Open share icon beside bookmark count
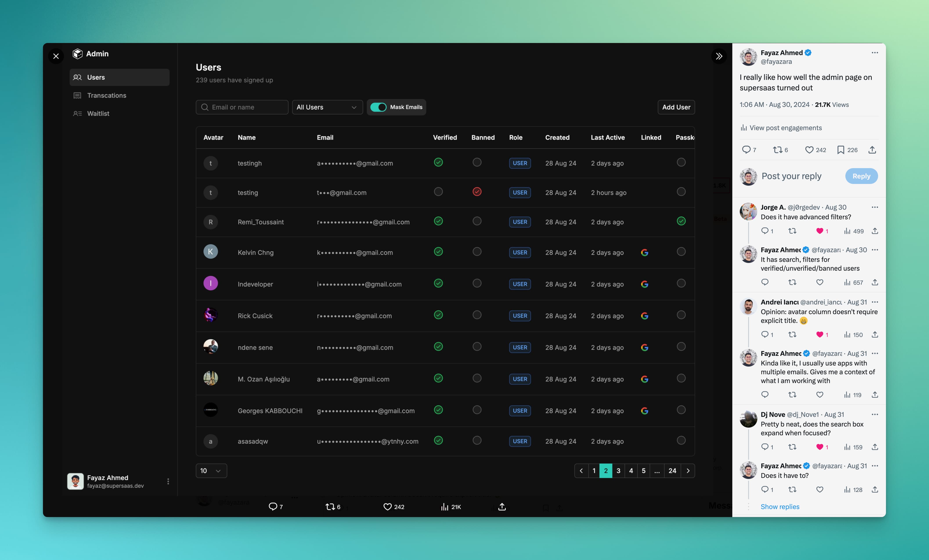This screenshot has height=560, width=929. (x=872, y=150)
